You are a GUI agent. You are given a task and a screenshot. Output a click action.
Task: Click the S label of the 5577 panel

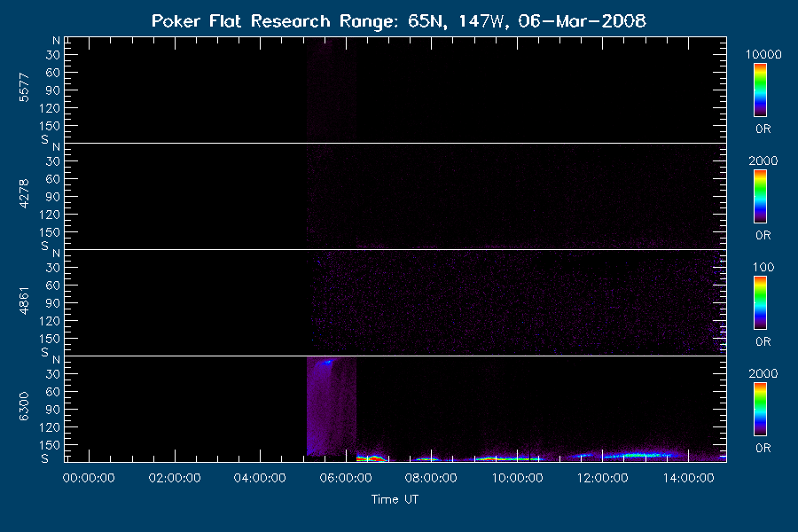45,139
